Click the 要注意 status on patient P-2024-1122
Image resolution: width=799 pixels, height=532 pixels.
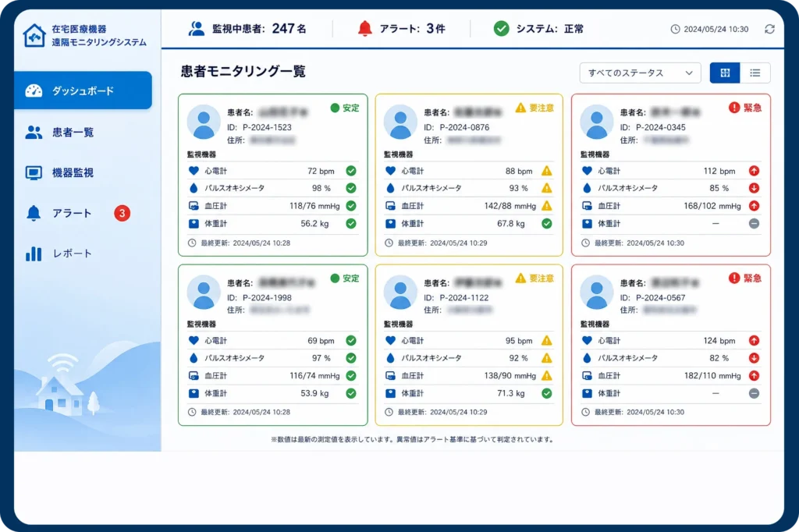pyautogui.click(x=534, y=278)
